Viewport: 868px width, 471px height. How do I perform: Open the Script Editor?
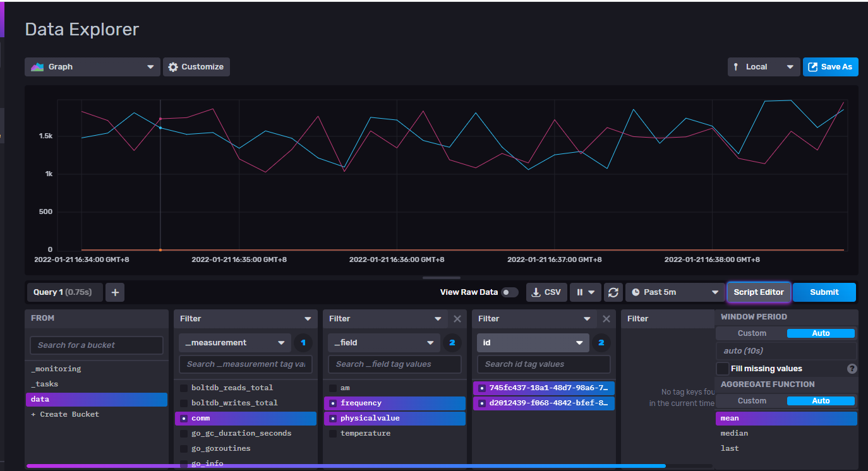click(758, 292)
